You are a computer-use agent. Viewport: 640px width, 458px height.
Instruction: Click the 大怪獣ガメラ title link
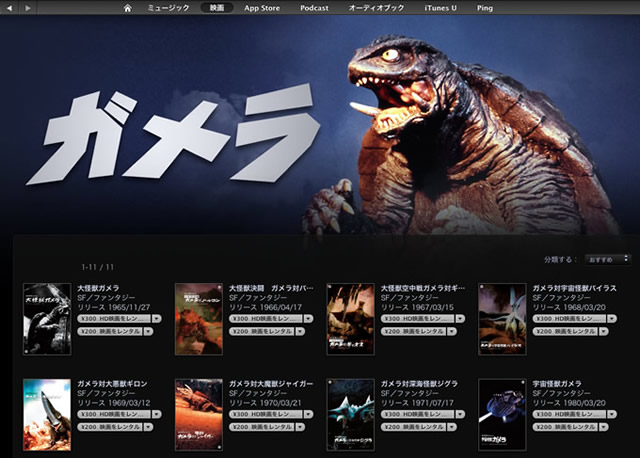pos(98,288)
